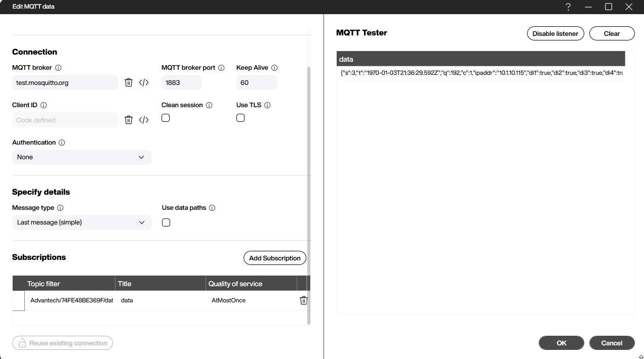Click the Disable listener button
This screenshot has height=359, width=644.
[x=555, y=33]
